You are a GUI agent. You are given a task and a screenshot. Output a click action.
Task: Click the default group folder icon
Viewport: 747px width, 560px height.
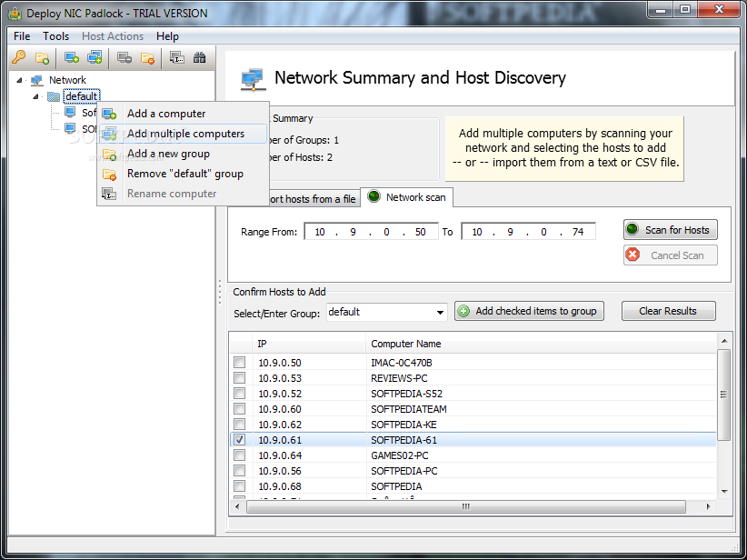tap(54, 96)
